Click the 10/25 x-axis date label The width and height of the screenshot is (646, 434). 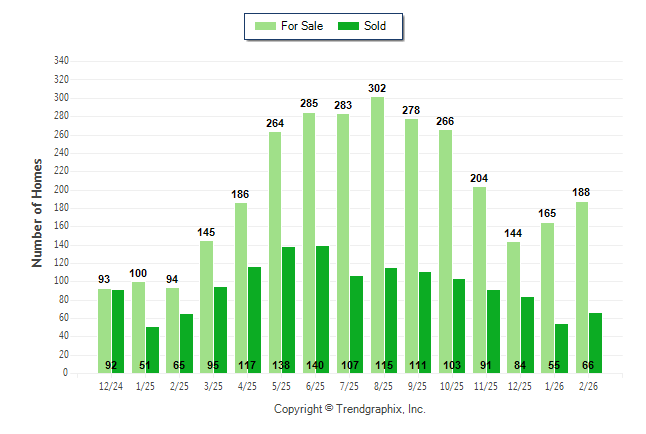[452, 385]
